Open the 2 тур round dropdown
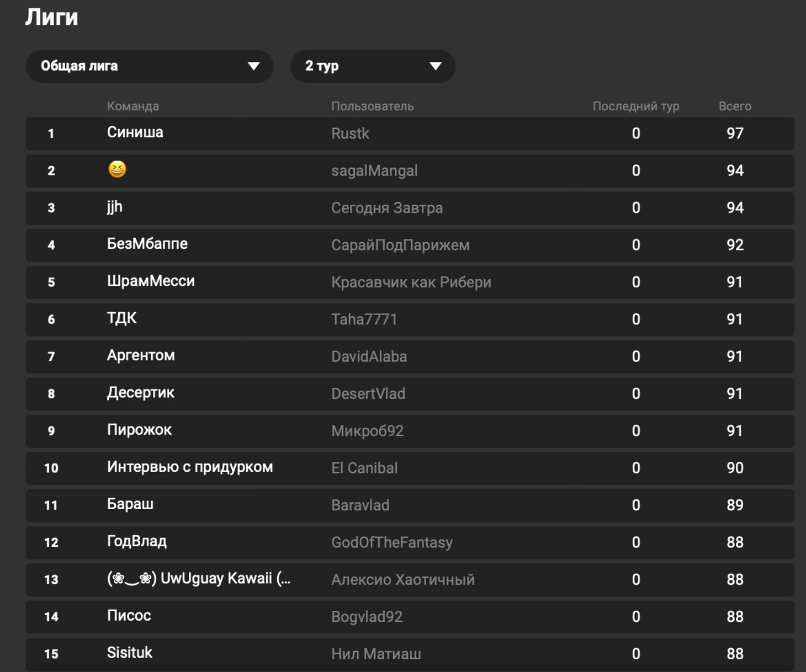 pos(373,66)
